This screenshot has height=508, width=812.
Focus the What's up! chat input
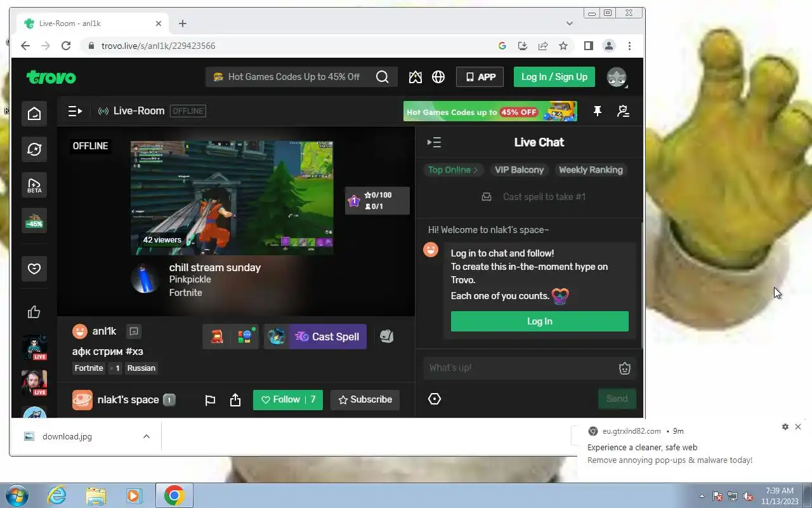[520, 368]
